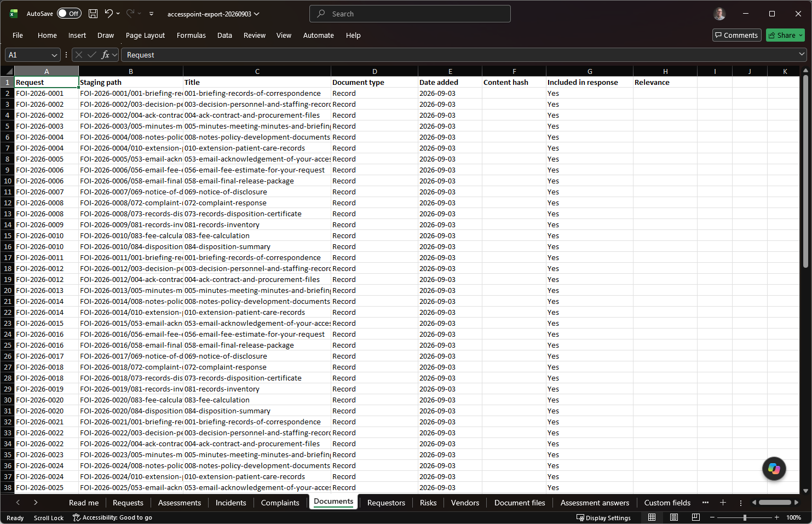Screen dimensions: 812x524
Task: Open the Automate ribbon tab
Action: (319, 35)
